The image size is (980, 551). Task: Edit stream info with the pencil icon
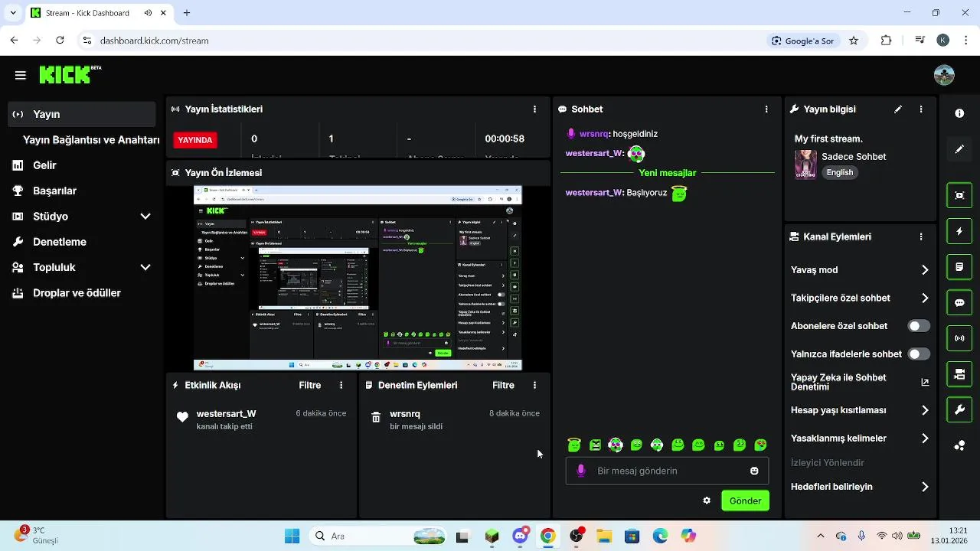pyautogui.click(x=898, y=109)
